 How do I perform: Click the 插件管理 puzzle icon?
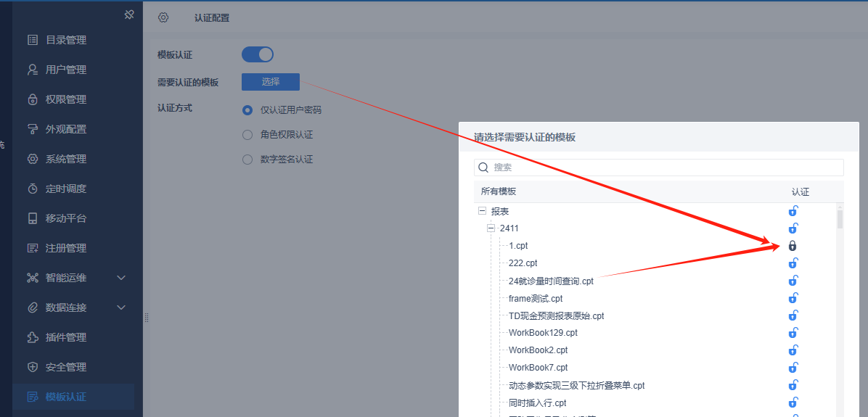[x=33, y=337]
